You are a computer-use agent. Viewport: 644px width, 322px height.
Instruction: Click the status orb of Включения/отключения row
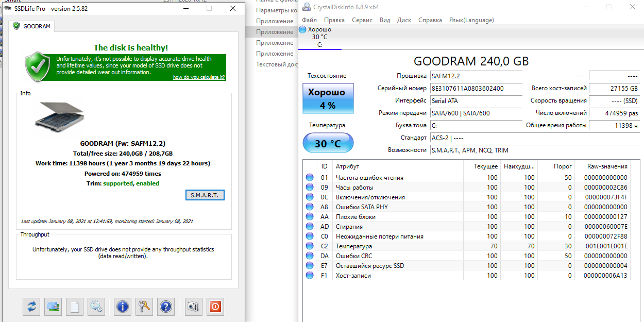tap(310, 197)
